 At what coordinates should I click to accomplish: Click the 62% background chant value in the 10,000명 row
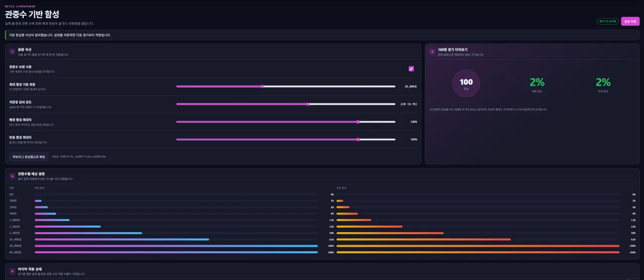click(x=332, y=240)
